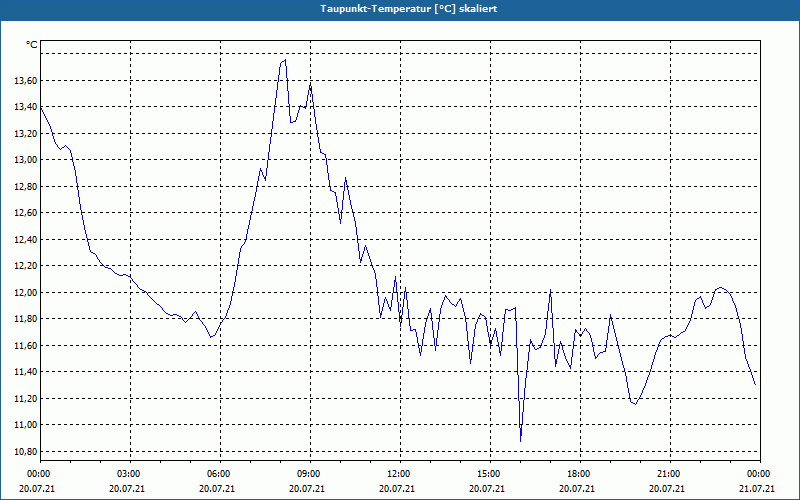This screenshot has width=800, height=500.
Task: Select the 21:00 time label
Action: click(x=670, y=474)
